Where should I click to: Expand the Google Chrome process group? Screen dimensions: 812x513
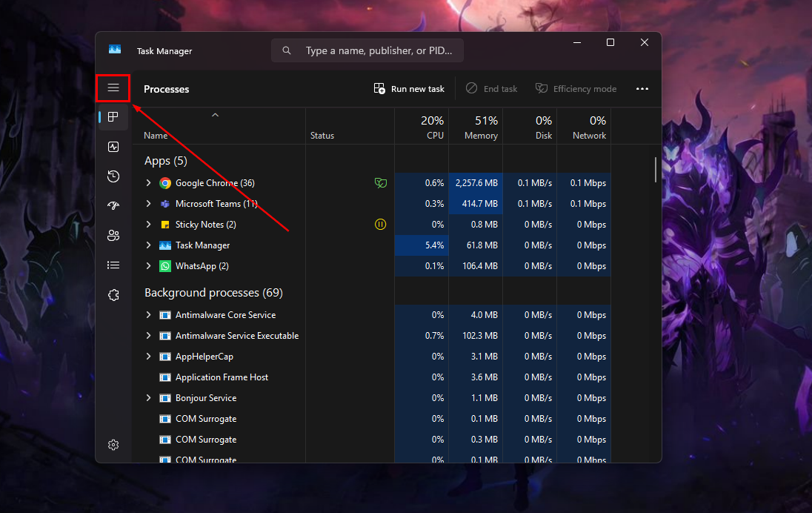pos(148,182)
